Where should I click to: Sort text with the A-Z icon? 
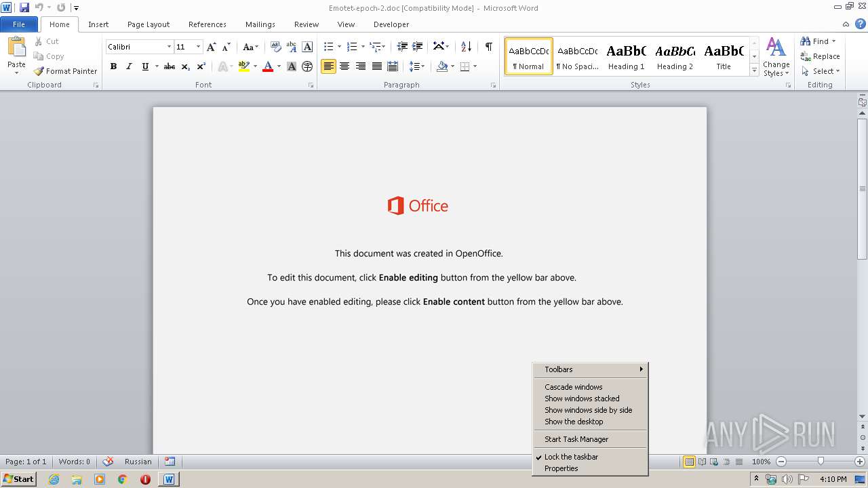click(x=466, y=47)
